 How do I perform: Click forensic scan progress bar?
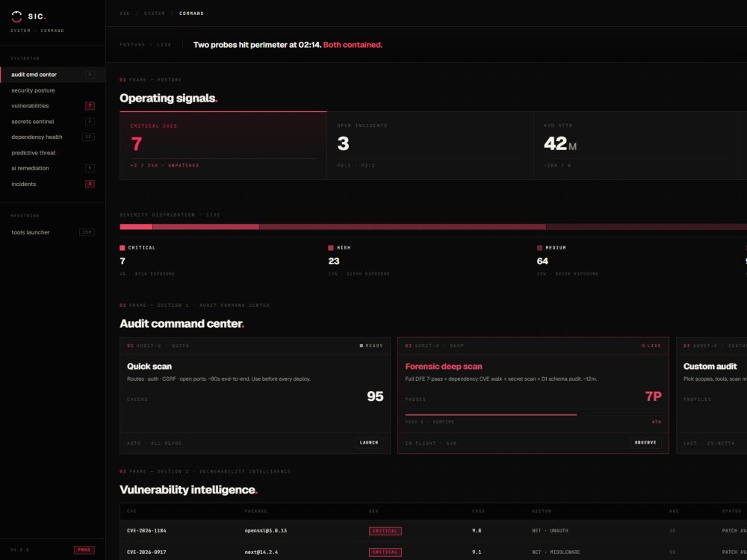533,414
